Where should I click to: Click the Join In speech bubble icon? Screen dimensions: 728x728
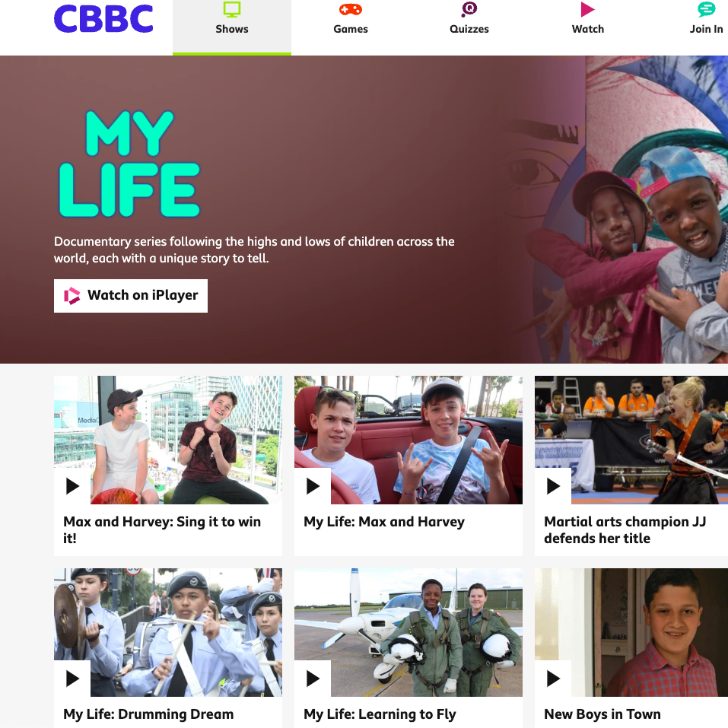pyautogui.click(x=706, y=9)
